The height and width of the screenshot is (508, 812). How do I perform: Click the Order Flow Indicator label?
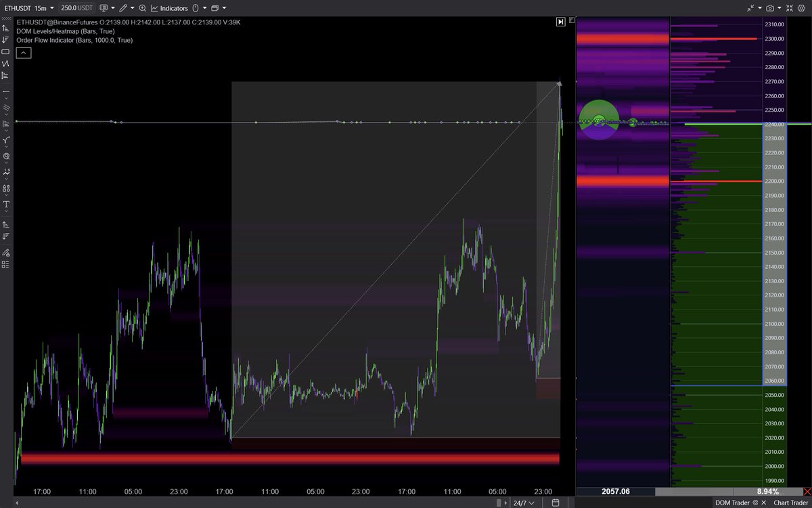click(74, 40)
